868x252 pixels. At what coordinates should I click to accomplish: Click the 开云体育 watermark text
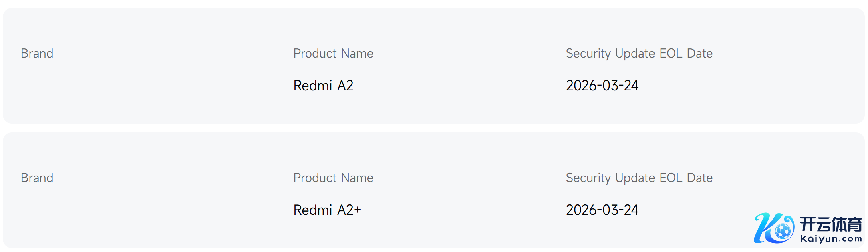tap(831, 224)
